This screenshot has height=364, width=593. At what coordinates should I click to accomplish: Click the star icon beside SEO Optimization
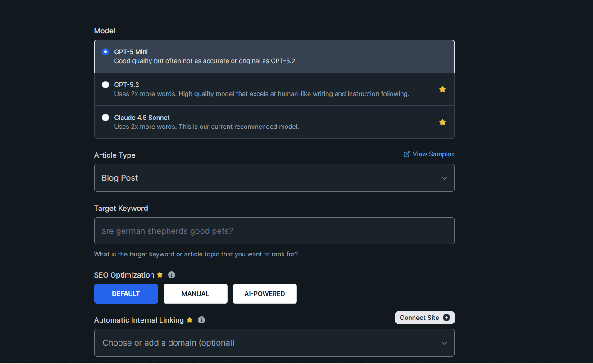[x=160, y=275]
